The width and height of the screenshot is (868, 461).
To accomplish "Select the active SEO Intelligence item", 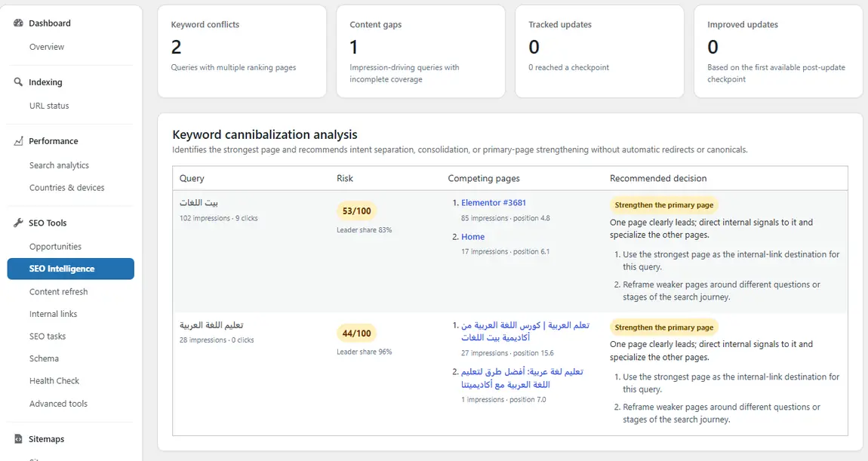I will [71, 269].
